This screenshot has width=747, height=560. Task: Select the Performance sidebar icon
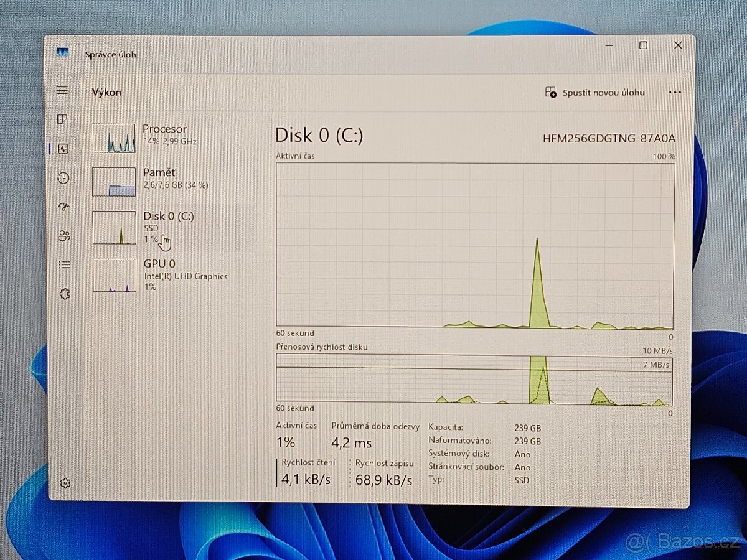(x=62, y=149)
